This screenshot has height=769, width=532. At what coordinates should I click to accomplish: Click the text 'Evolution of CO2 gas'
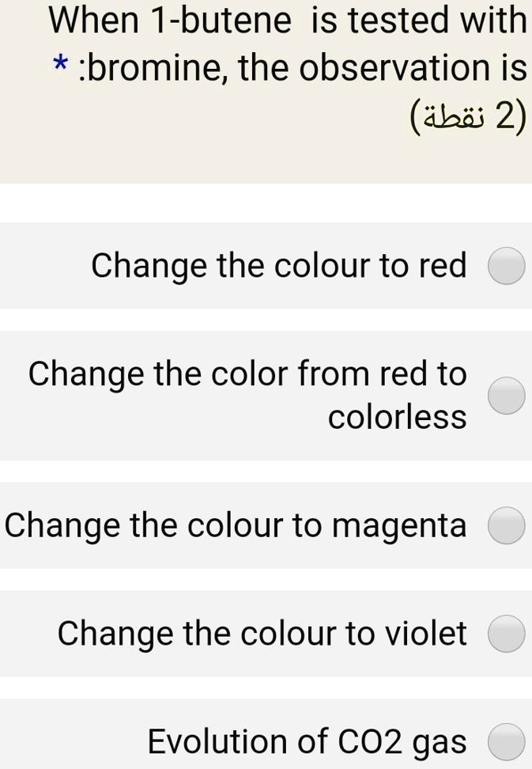click(x=308, y=741)
